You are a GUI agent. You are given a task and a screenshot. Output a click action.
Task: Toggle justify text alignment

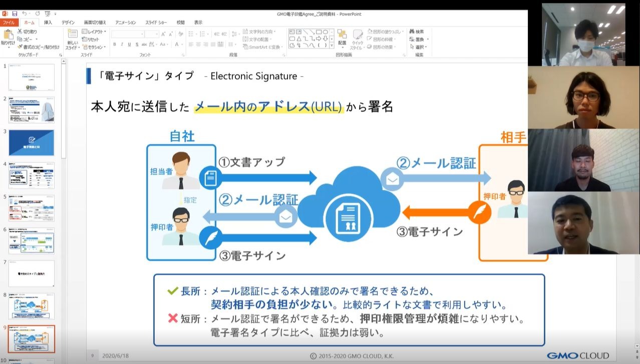coord(214,45)
